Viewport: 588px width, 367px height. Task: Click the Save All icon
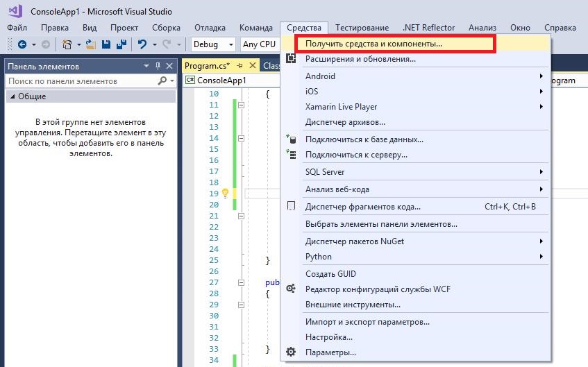click(x=121, y=44)
